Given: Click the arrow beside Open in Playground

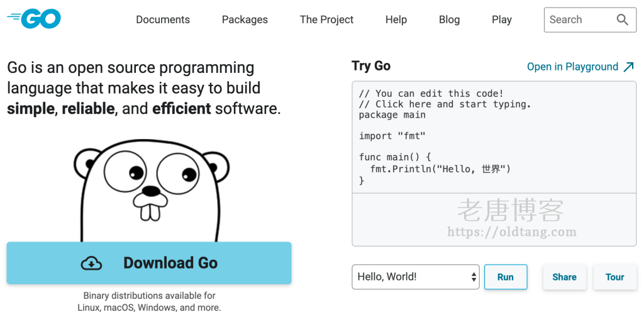Looking at the screenshot, I should tap(628, 67).
